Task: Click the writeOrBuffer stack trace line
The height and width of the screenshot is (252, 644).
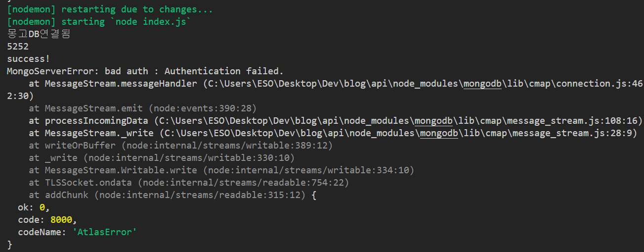Action: tap(180, 146)
